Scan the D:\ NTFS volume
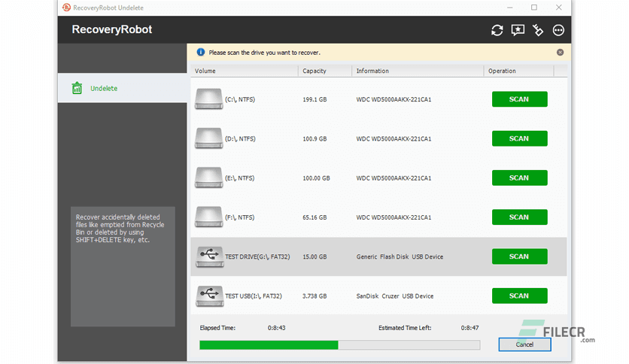The image size is (629, 364). point(519,138)
